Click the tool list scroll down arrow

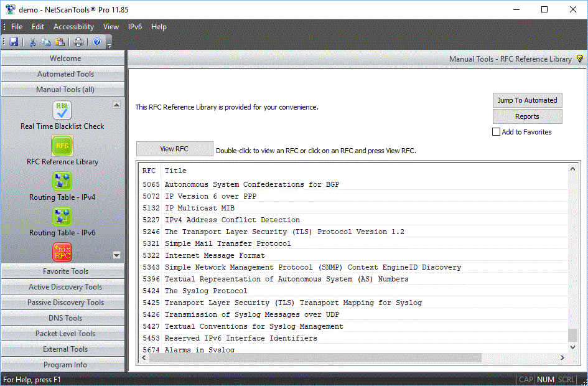[x=116, y=255]
